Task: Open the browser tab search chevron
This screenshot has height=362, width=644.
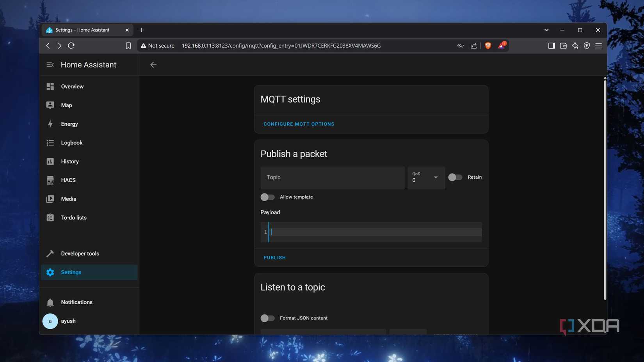Action: coord(546,30)
